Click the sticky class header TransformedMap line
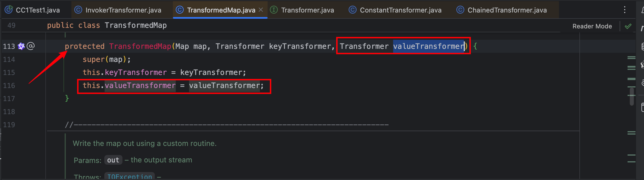 [135, 25]
